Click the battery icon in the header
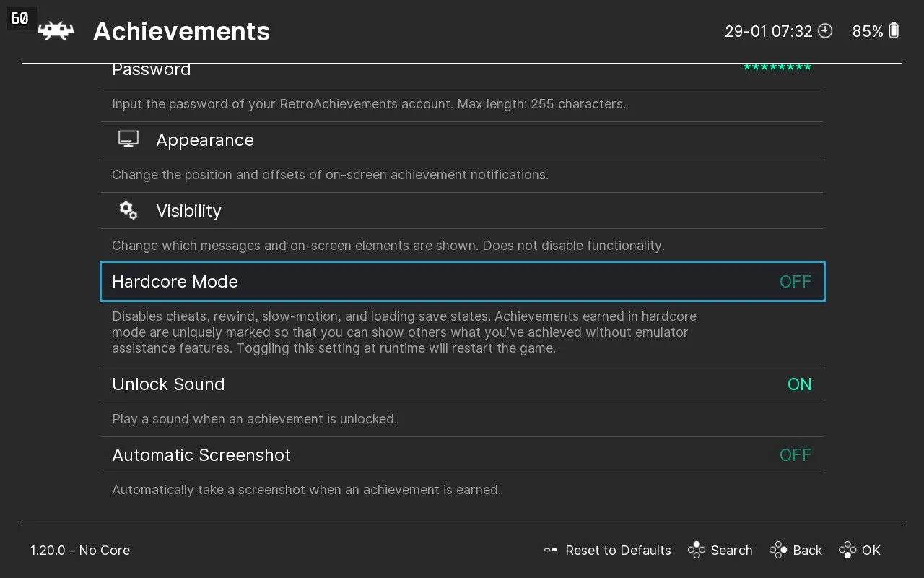Viewport: 924px width, 578px height. (894, 30)
